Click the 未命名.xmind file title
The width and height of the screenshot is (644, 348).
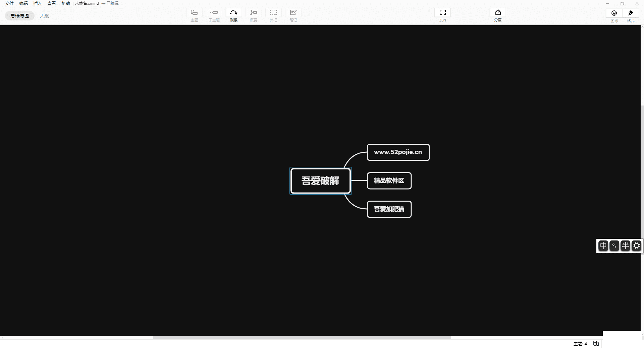(87, 3)
